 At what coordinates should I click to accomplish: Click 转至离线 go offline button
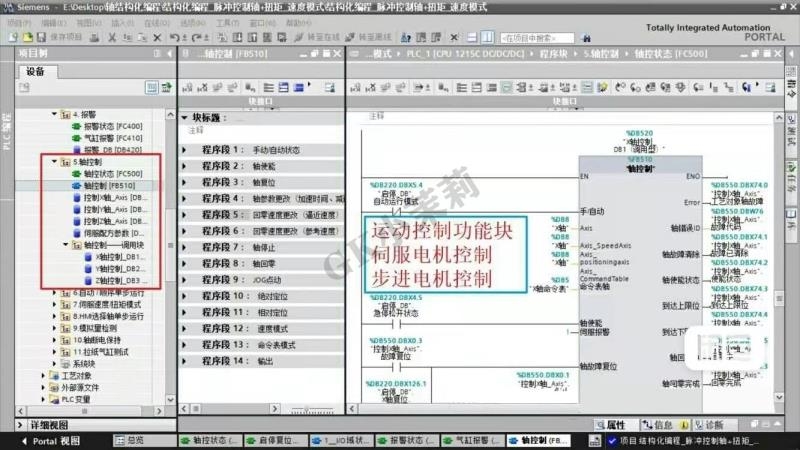pyautogui.click(x=368, y=37)
